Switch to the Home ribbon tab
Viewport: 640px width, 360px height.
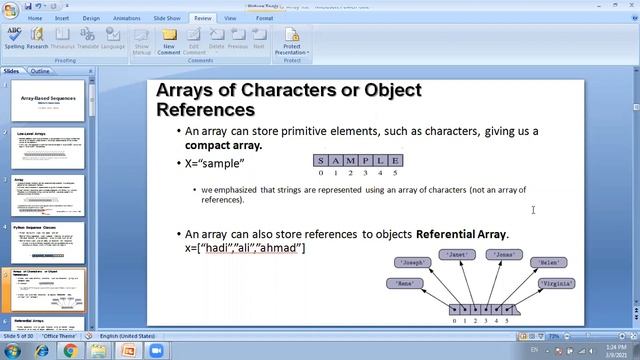coord(35,18)
